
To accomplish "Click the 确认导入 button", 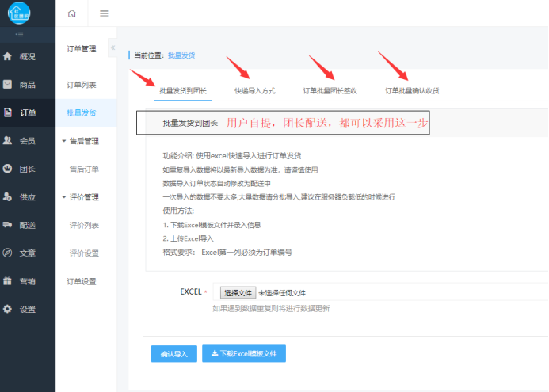I will tap(173, 354).
